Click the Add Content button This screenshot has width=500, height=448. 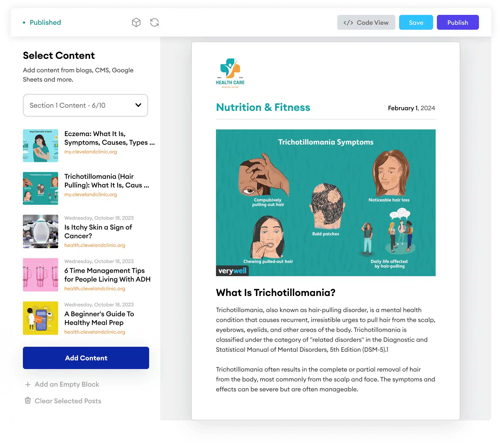point(86,358)
